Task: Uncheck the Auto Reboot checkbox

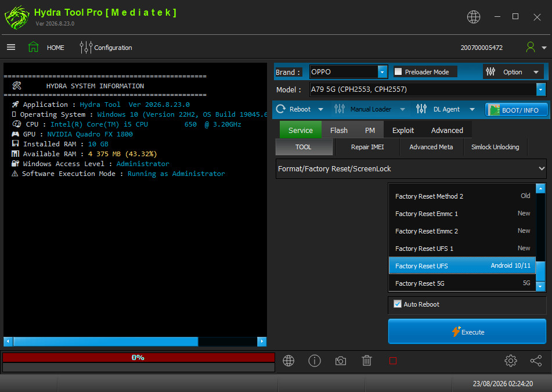Action: point(398,304)
